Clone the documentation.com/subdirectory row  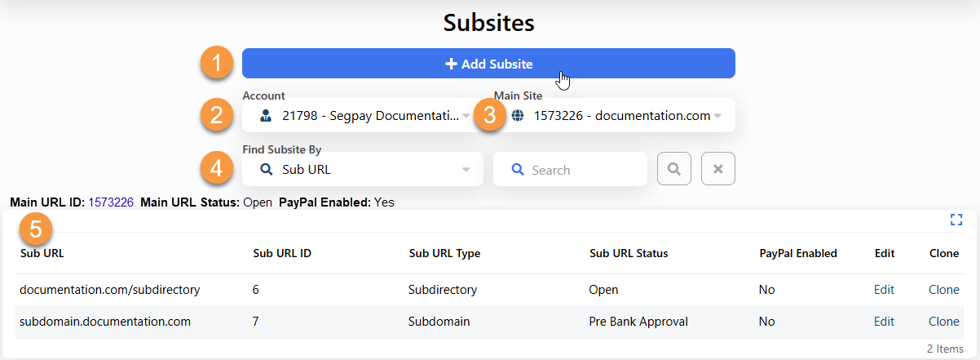tap(944, 290)
